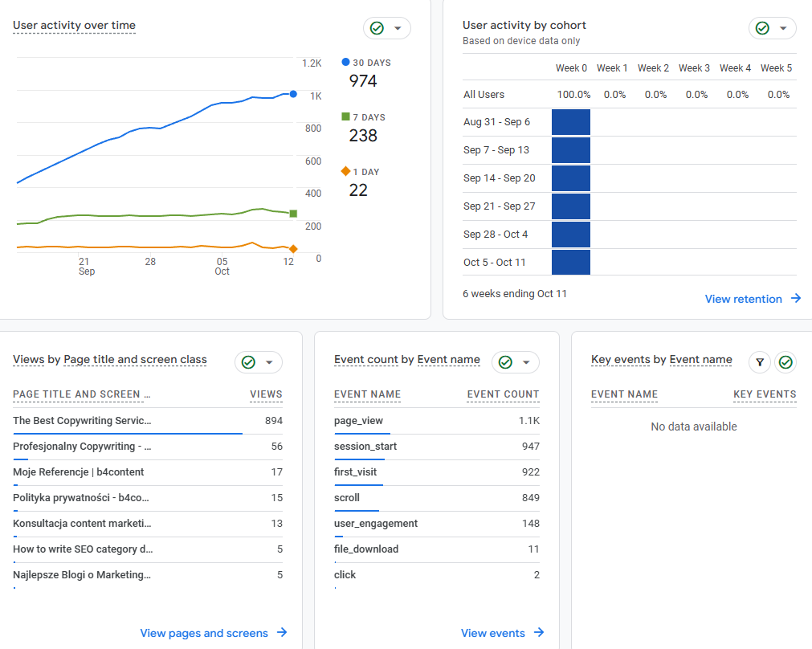Viewport: 812px width, 649px height.
Task: Select the page_view event row
Action: click(358, 420)
